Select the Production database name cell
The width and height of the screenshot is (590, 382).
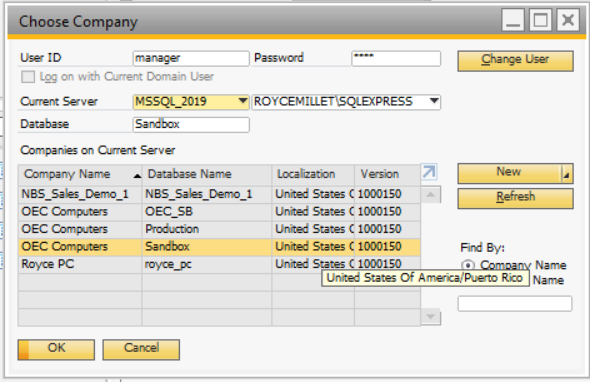[x=207, y=230]
